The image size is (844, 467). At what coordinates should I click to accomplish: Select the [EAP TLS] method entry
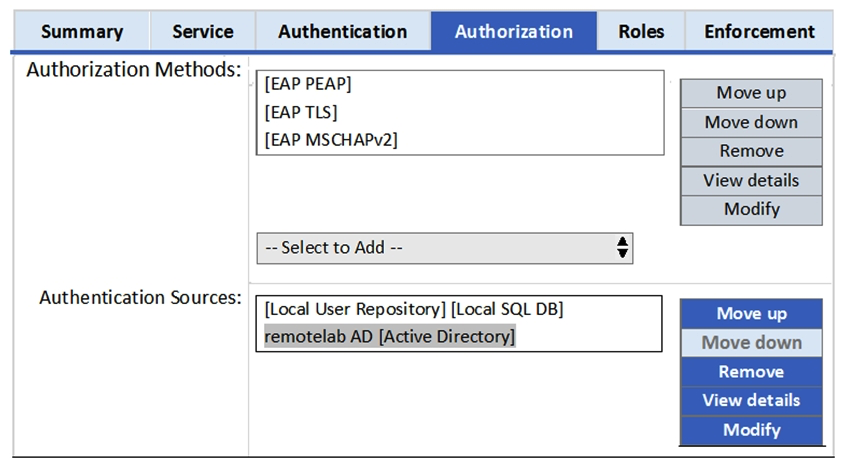(301, 112)
